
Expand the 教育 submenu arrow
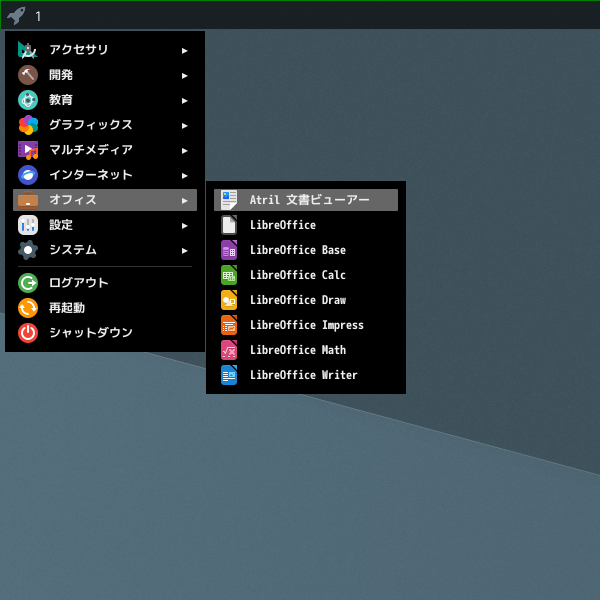[185, 101]
